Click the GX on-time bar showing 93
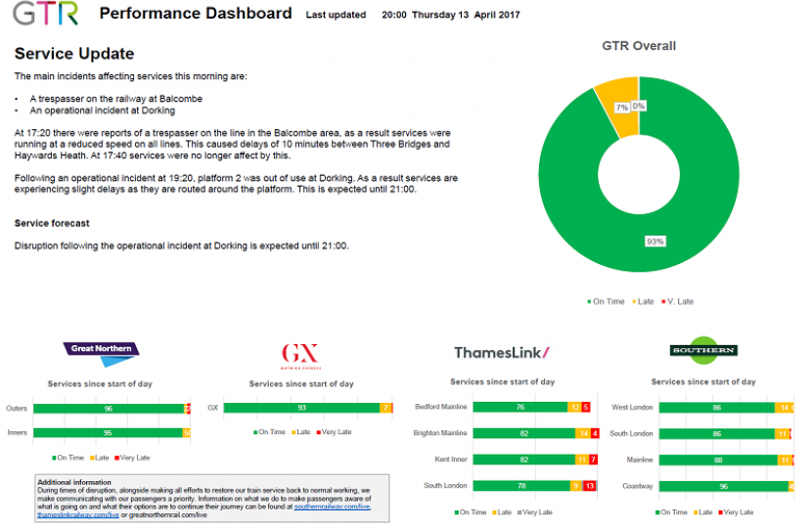 (x=301, y=409)
